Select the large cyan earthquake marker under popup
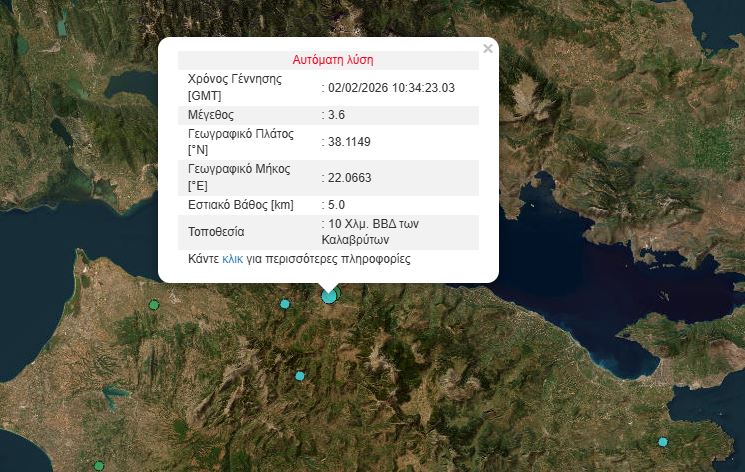This screenshot has height=472, width=745. (329, 295)
